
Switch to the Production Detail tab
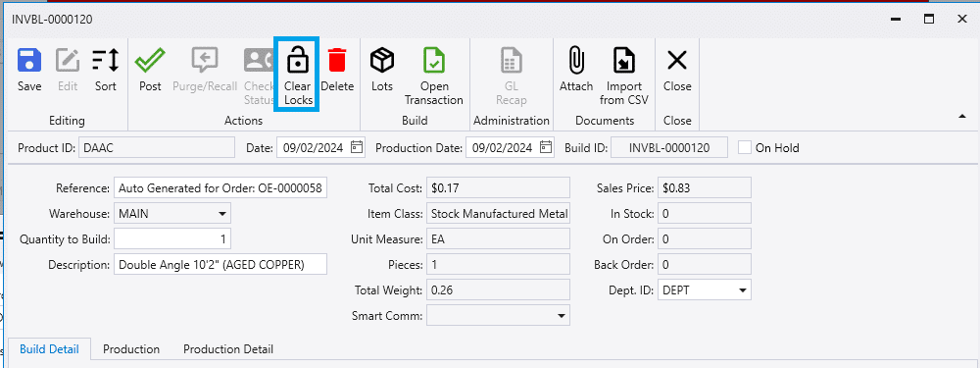coord(228,349)
